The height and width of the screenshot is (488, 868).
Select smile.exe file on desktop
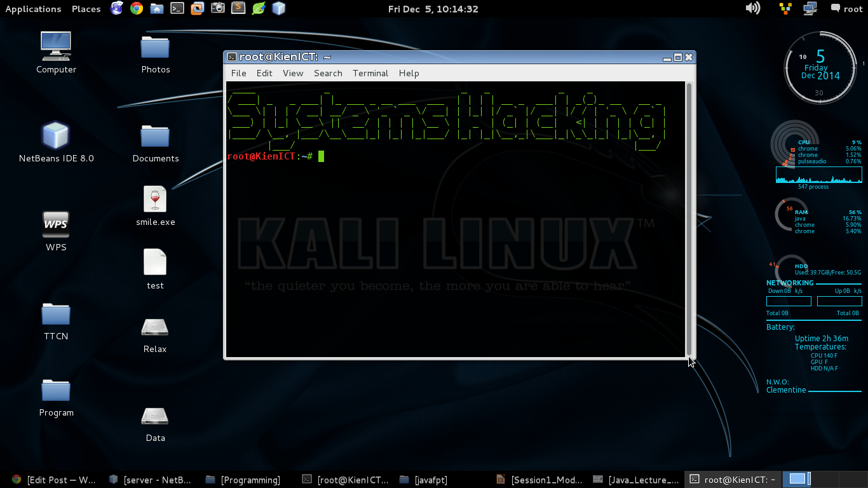pyautogui.click(x=155, y=207)
